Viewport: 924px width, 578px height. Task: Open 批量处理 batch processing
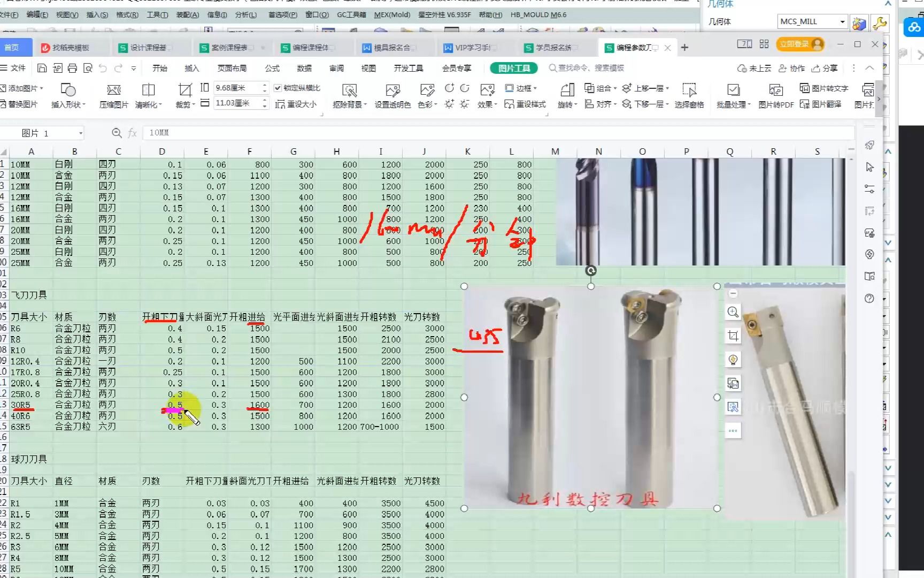click(x=733, y=95)
